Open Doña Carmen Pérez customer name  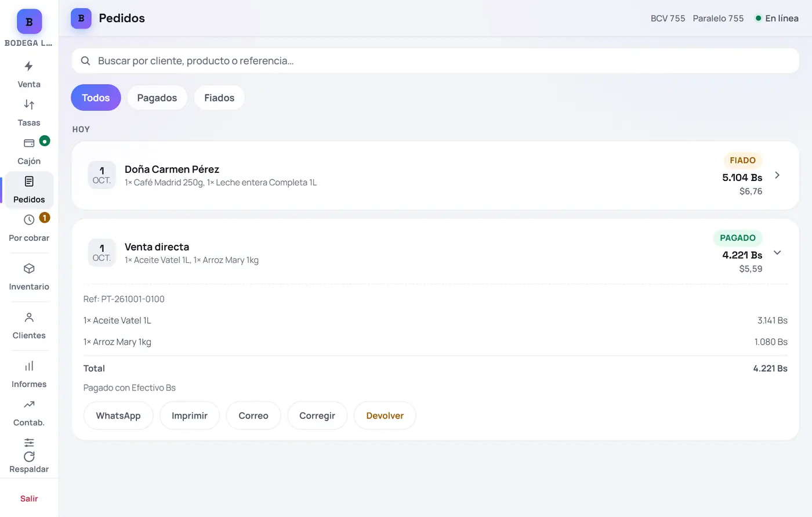coord(172,169)
